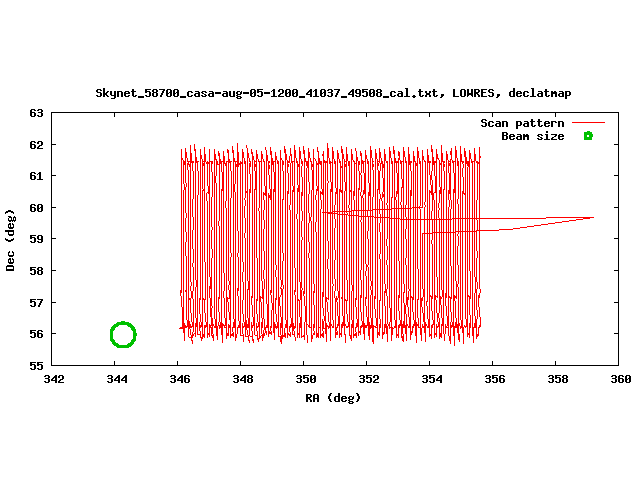Click the x-axis tick label 344
640x480 pixels.
(x=117, y=380)
